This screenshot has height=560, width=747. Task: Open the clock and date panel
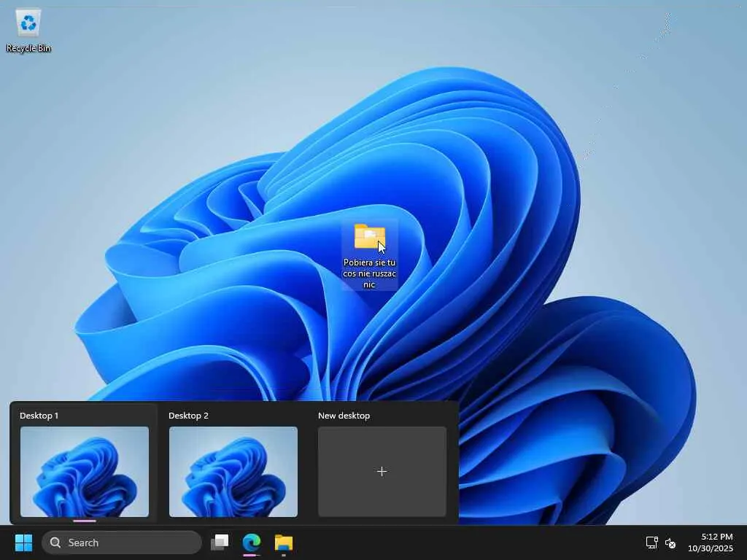(x=711, y=542)
